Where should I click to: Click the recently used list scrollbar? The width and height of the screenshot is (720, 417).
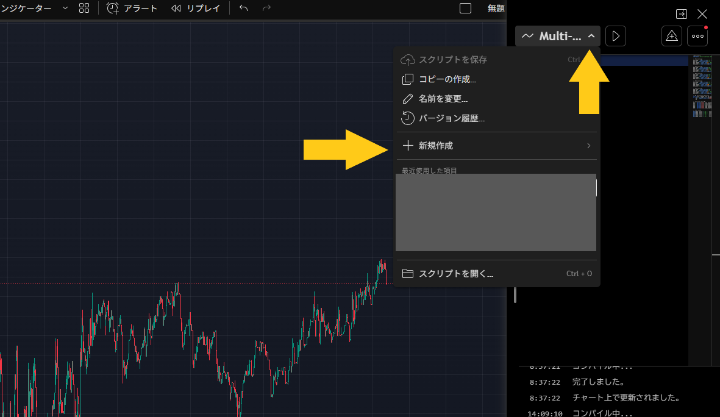(597, 187)
